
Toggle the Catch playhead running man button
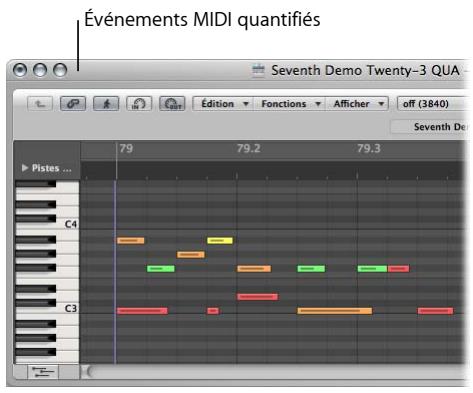(x=106, y=104)
